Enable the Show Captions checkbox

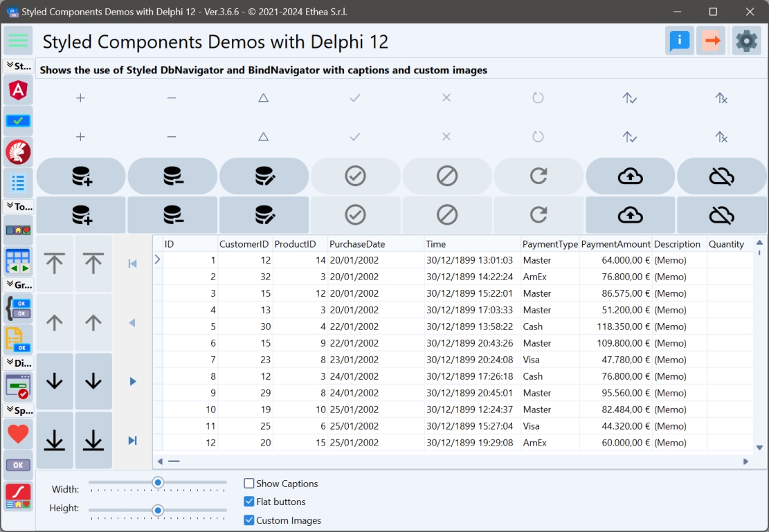click(x=249, y=484)
